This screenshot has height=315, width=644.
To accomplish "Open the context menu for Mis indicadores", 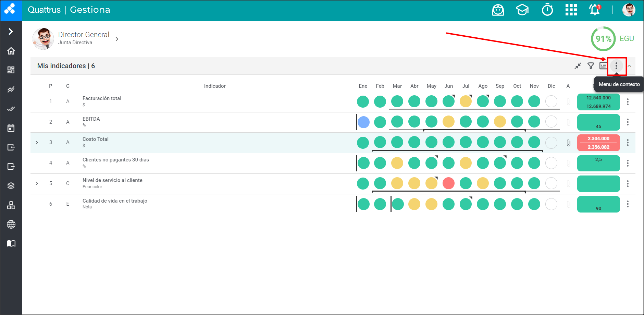I will 616,66.
